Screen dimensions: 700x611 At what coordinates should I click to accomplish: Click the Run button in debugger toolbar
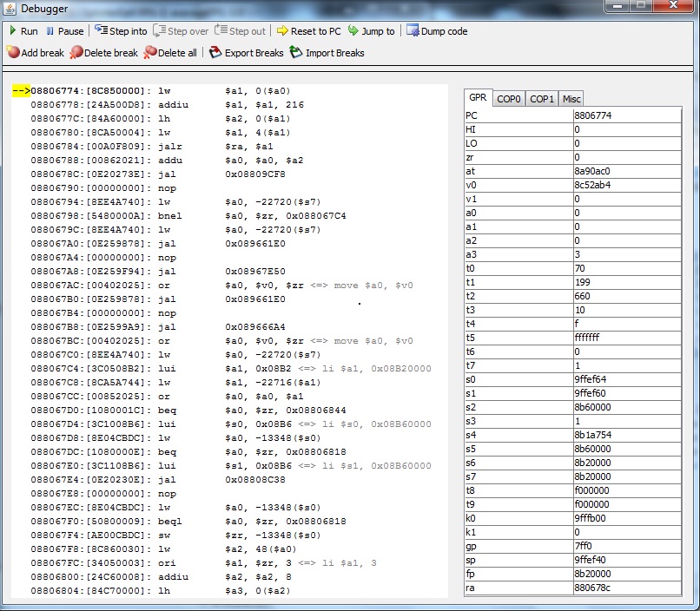[x=23, y=31]
